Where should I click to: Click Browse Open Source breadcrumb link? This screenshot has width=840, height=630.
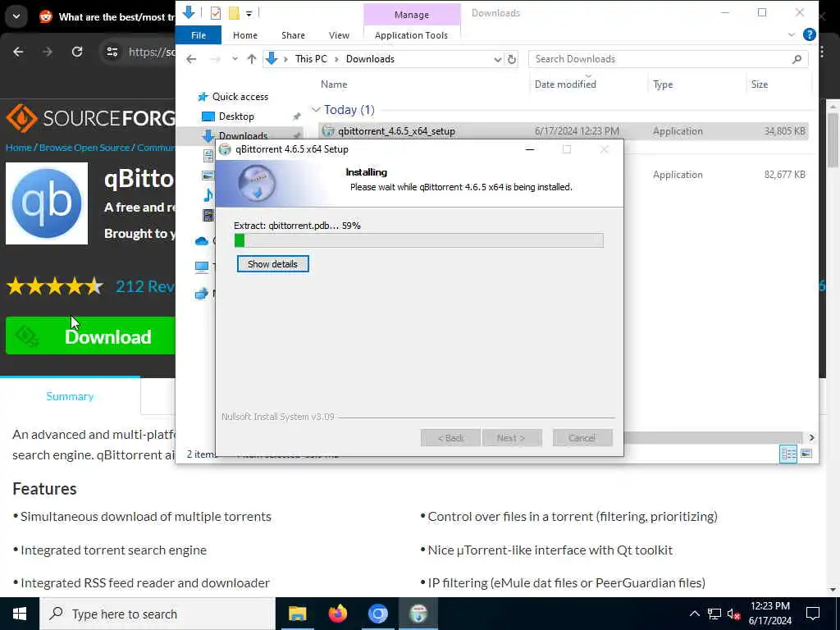pyautogui.click(x=84, y=148)
